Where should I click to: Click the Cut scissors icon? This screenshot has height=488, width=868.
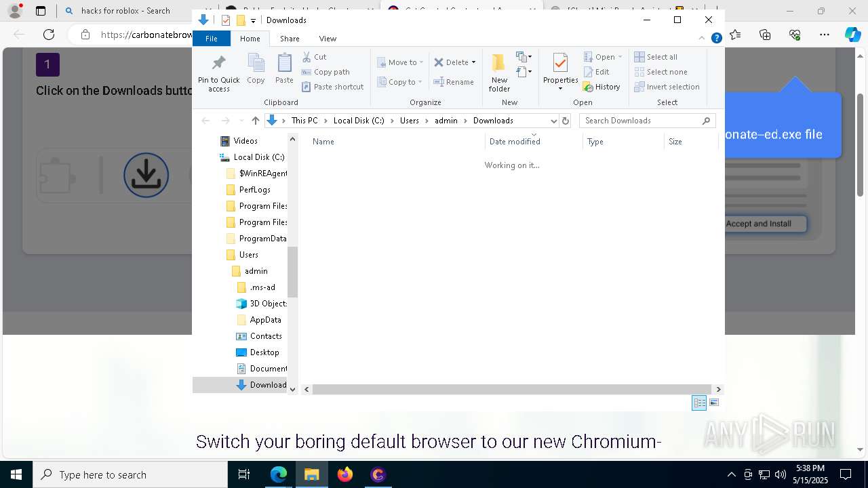click(307, 57)
